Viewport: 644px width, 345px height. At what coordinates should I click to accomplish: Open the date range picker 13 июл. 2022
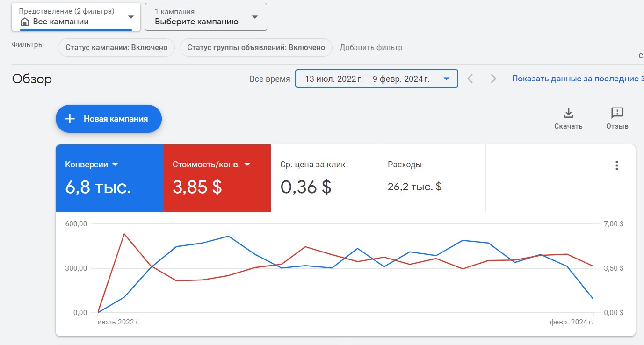point(376,79)
